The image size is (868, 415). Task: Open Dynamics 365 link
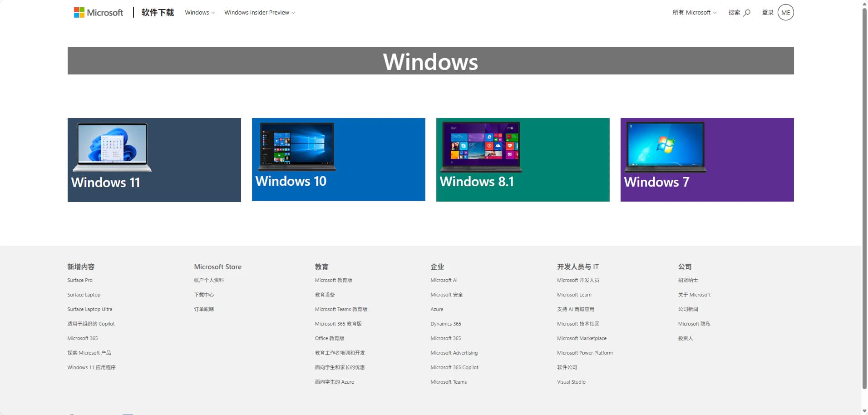pyautogui.click(x=446, y=324)
